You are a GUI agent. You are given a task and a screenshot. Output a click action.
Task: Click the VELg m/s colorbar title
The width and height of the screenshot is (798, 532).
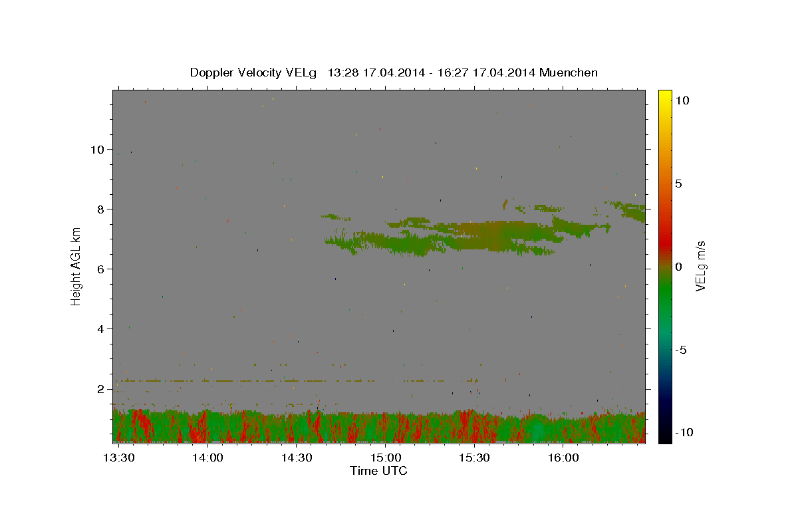(701, 265)
